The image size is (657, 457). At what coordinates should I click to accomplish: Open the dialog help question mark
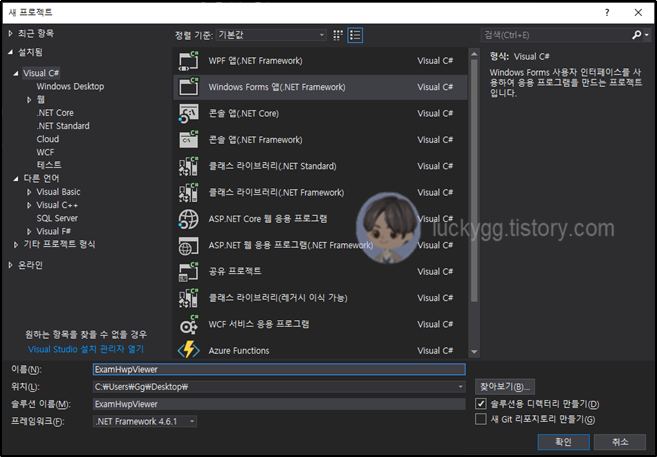point(607,13)
